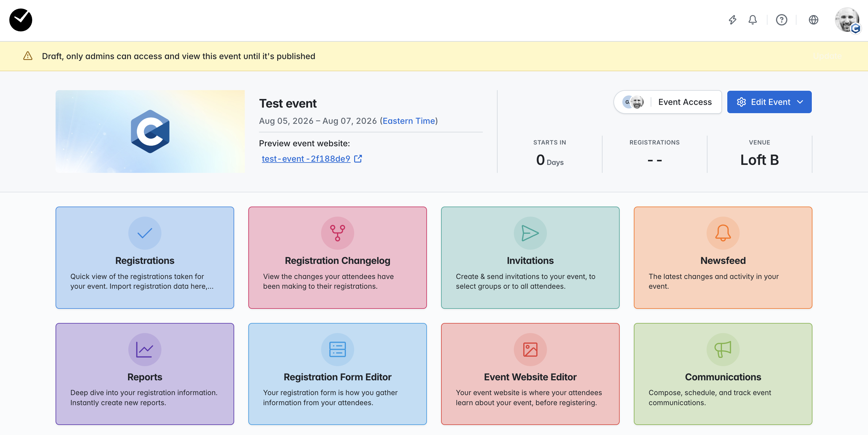Click the Reports chart icon
This screenshot has height=435, width=868.
tap(145, 350)
